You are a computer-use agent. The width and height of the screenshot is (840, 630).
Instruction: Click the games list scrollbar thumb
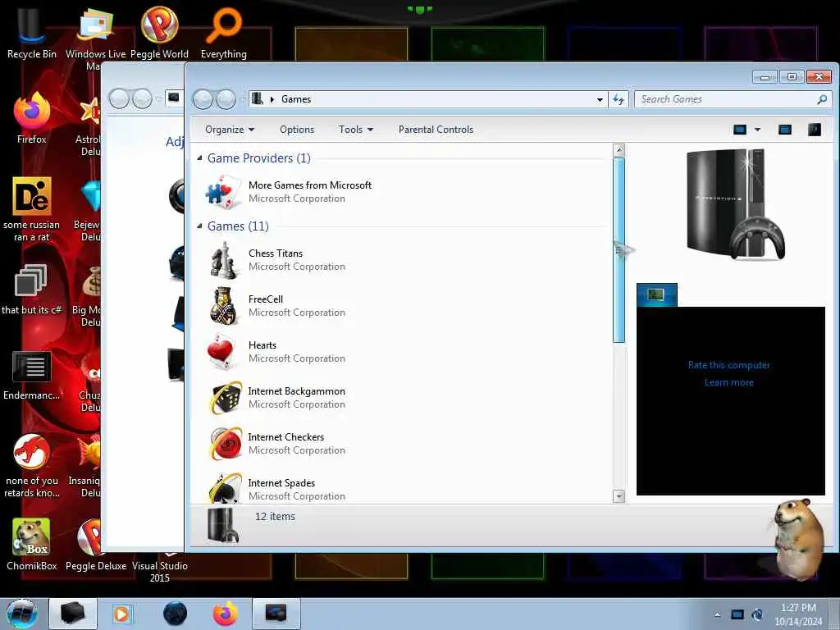[x=619, y=250]
